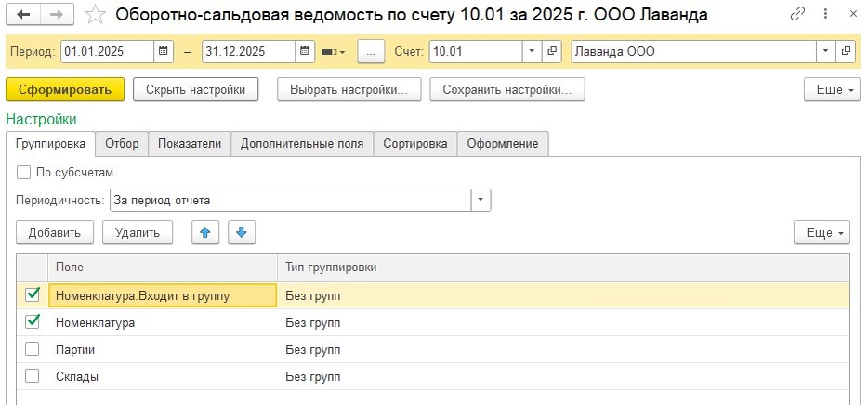The width and height of the screenshot is (868, 405).
Task: Open the account 10.01 form via its open icon
Action: (551, 52)
